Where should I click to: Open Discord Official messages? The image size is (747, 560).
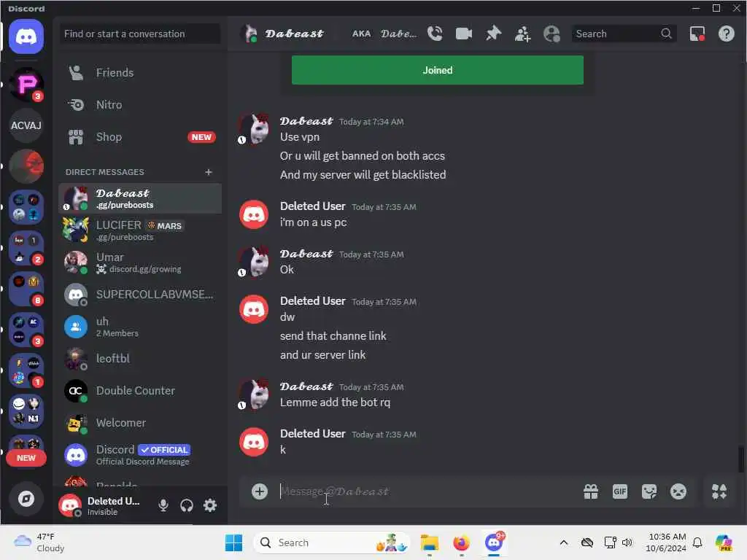pyautogui.click(x=140, y=455)
